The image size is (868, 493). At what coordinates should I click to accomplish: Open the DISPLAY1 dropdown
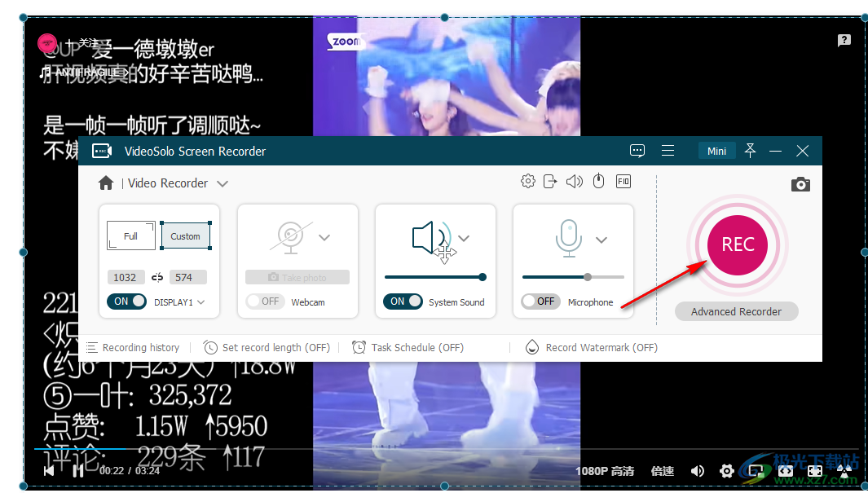[179, 302]
